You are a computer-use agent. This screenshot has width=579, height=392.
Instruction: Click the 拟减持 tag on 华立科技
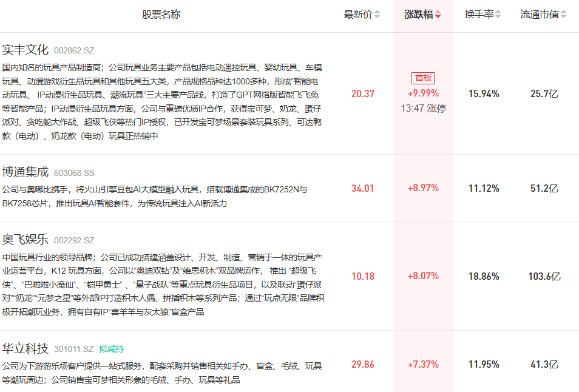[112, 349]
